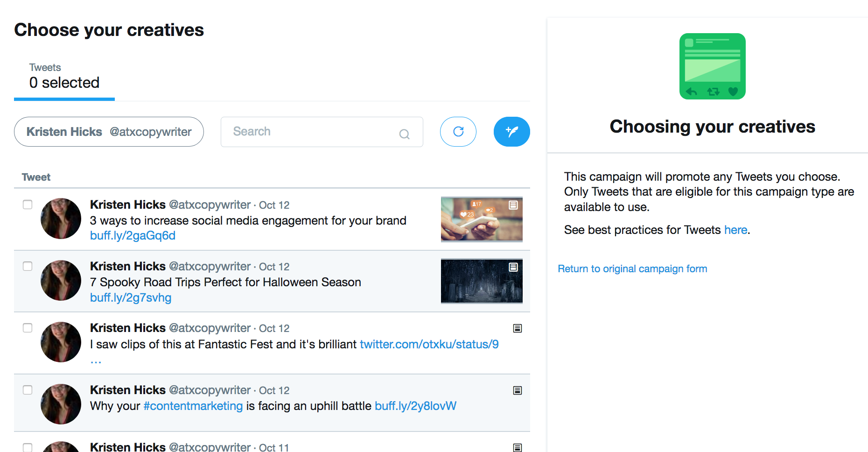Viewport: 868px width, 452px height.
Task: Open the buff.ly/2g7svhg link
Action: pos(131,297)
